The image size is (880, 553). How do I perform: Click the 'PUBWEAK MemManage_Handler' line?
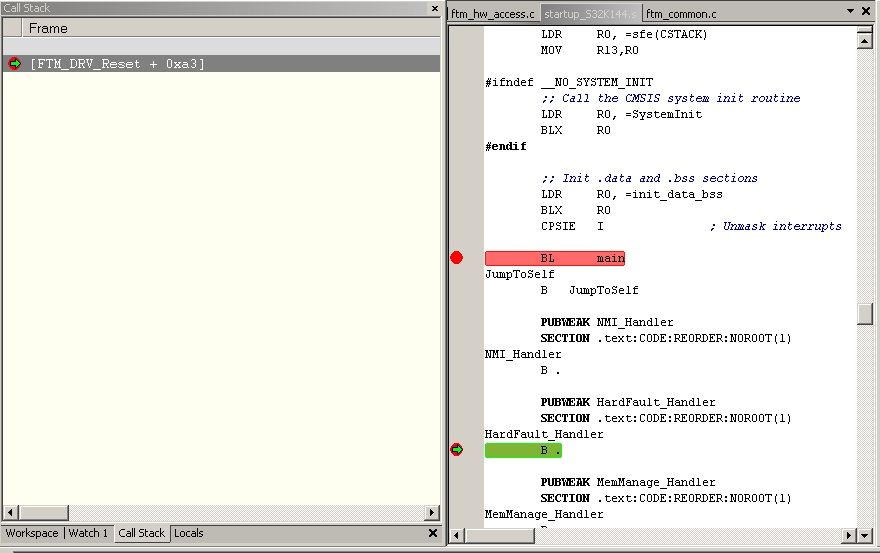pos(627,482)
